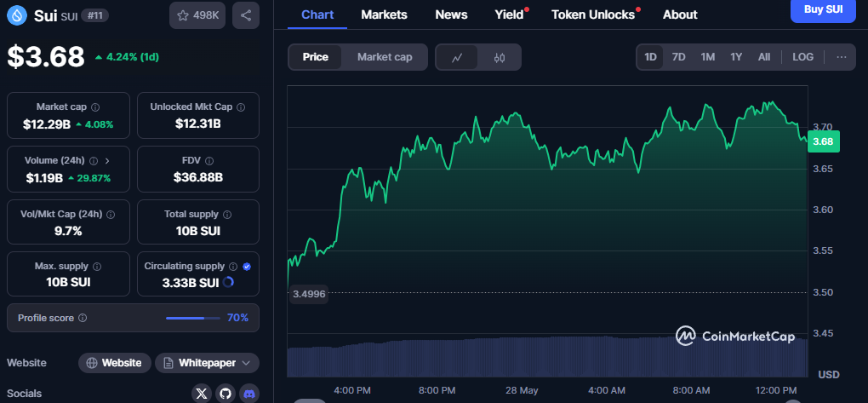Switch chart to Market cap
The image size is (868, 403).
point(385,57)
